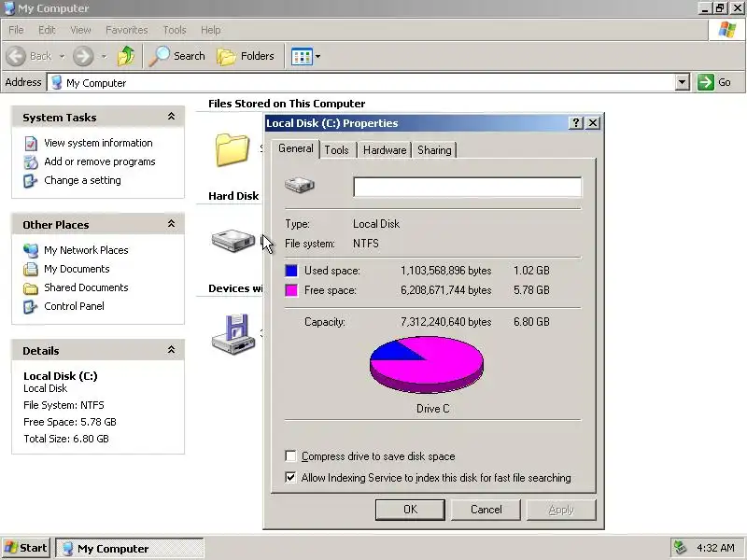Click View system information link
The width and height of the screenshot is (747, 560).
coord(98,143)
